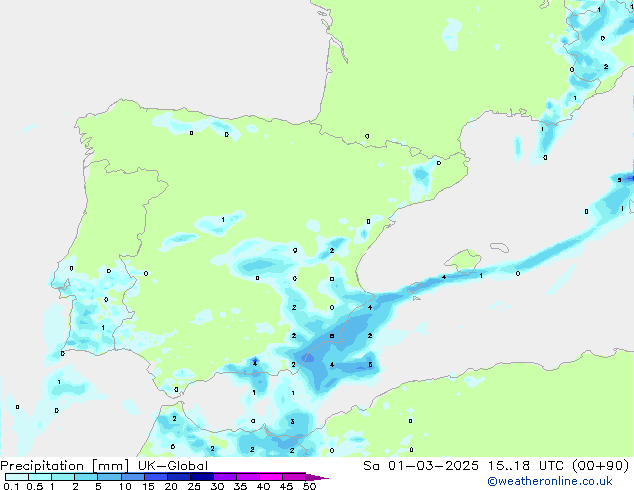Click the 15–20 mm legend color swatch

[155, 477]
